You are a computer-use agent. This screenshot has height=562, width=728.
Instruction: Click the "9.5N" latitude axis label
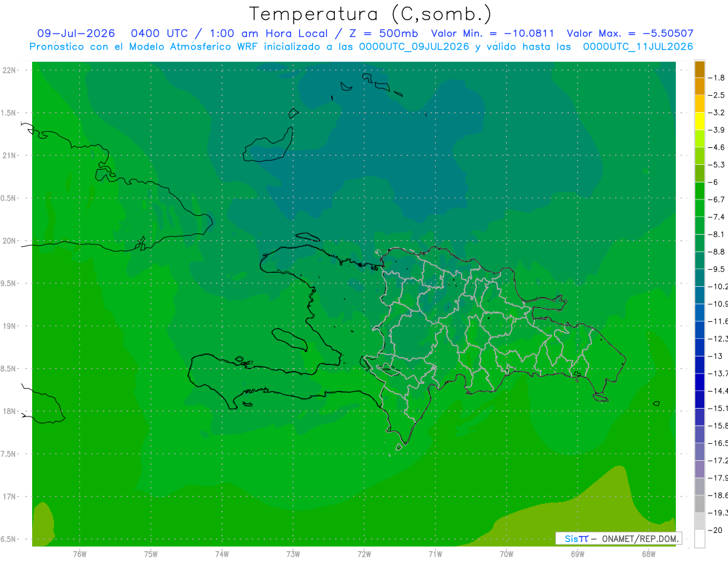click(x=9, y=283)
